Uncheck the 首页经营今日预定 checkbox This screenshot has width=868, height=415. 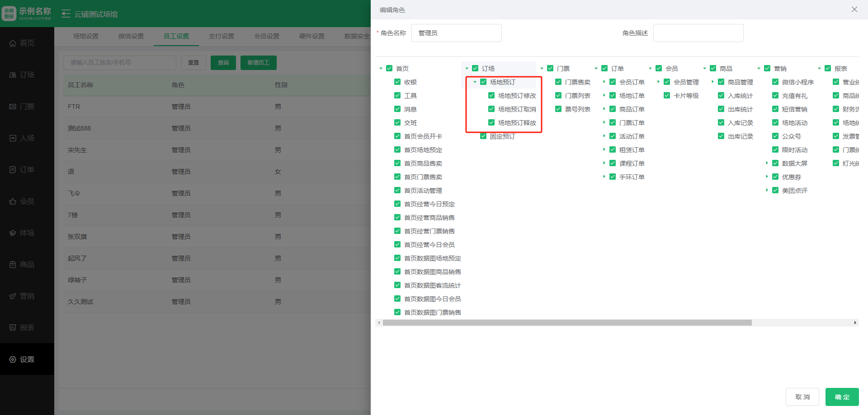click(x=397, y=204)
